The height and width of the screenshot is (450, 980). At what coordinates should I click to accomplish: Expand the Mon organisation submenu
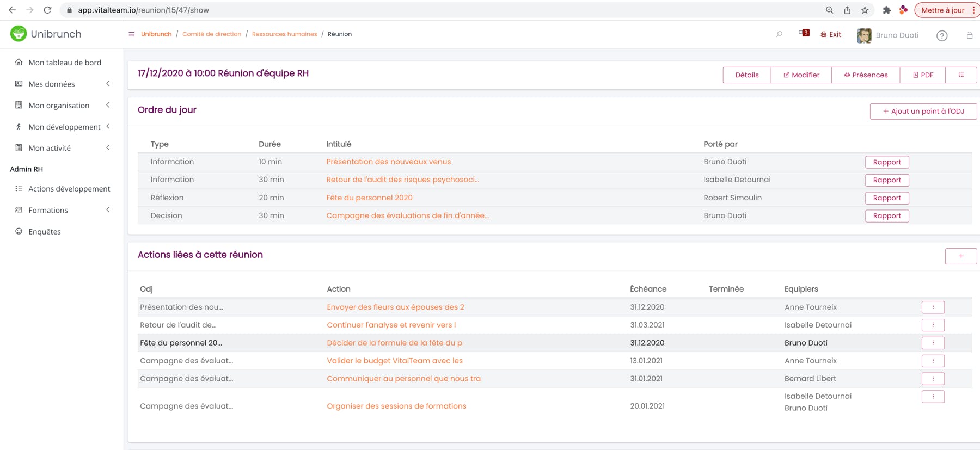click(x=108, y=105)
